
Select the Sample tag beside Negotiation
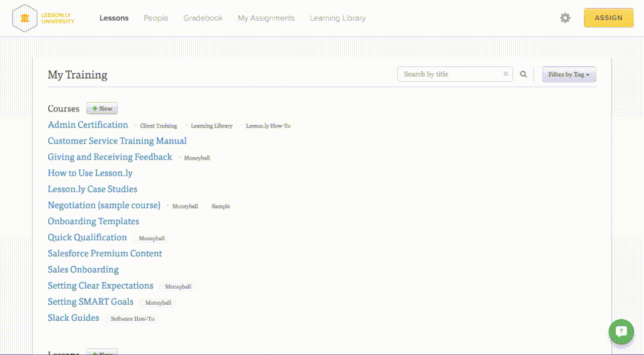pyautogui.click(x=221, y=206)
